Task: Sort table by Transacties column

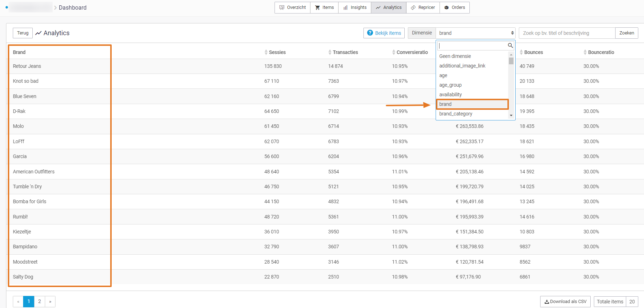Action: pyautogui.click(x=343, y=52)
